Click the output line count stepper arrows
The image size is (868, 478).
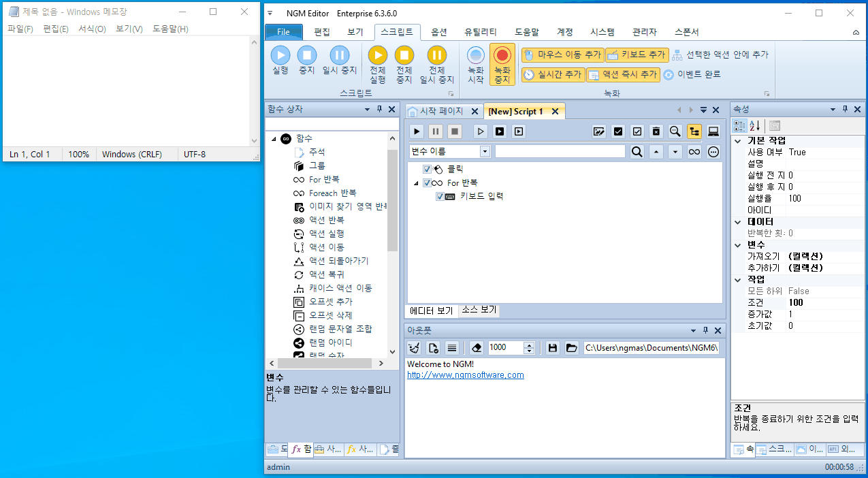coord(530,348)
